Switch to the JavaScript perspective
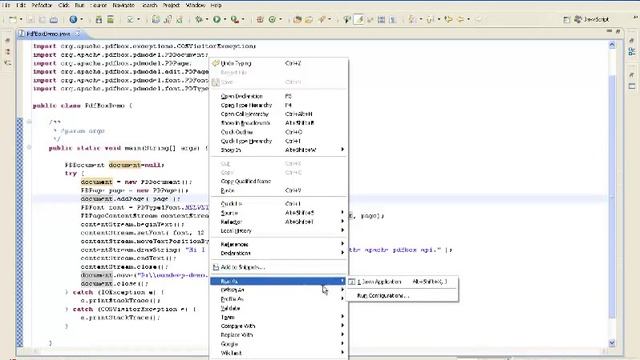The image size is (640, 360). click(592, 20)
